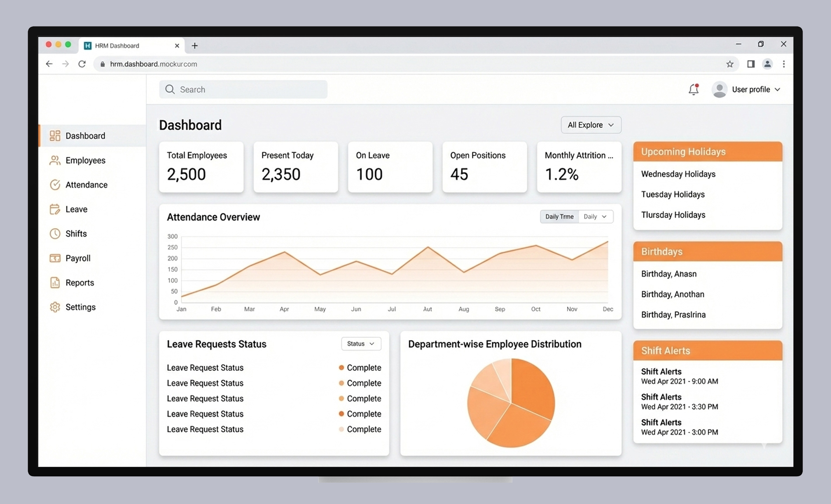Click the Shifts clock icon in sidebar
This screenshot has height=504, width=831.
coord(55,234)
